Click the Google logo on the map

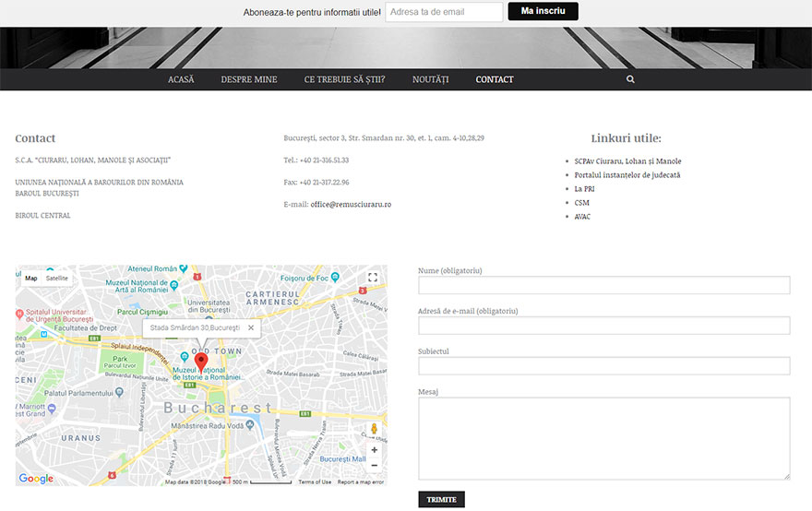[x=36, y=479]
